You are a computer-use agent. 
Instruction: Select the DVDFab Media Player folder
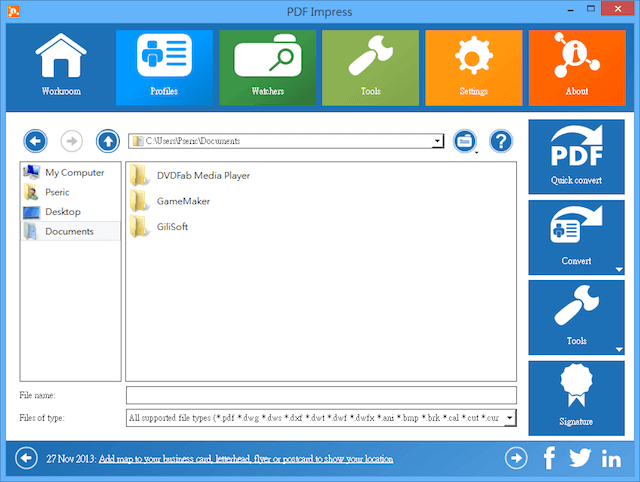(190, 175)
